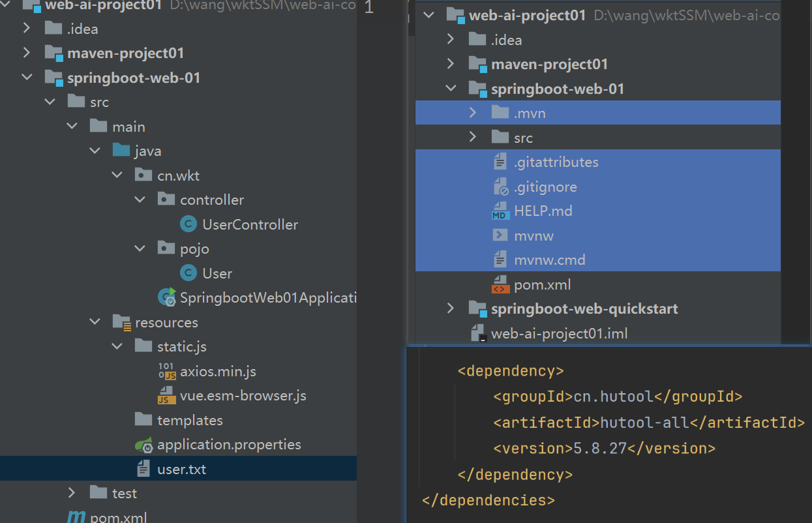Image resolution: width=812 pixels, height=523 pixels.
Task: Expand the springboot-web-quickstart module
Action: tap(450, 308)
